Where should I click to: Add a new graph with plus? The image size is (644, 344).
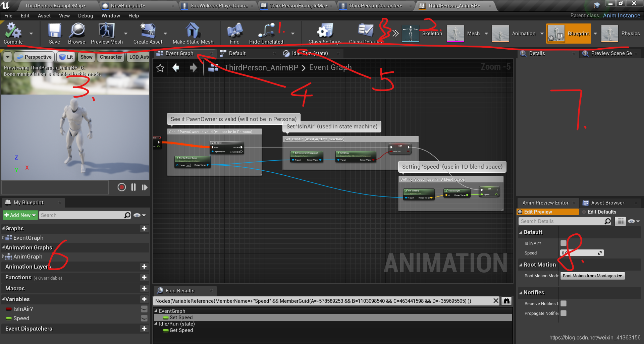[144, 228]
